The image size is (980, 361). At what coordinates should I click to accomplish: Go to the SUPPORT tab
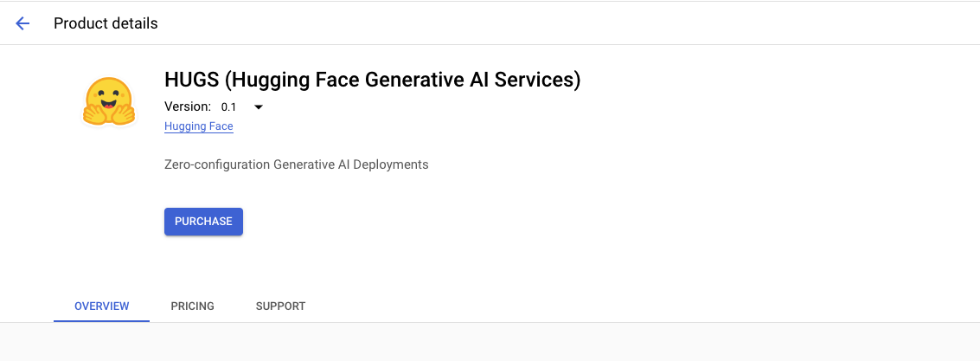280,306
